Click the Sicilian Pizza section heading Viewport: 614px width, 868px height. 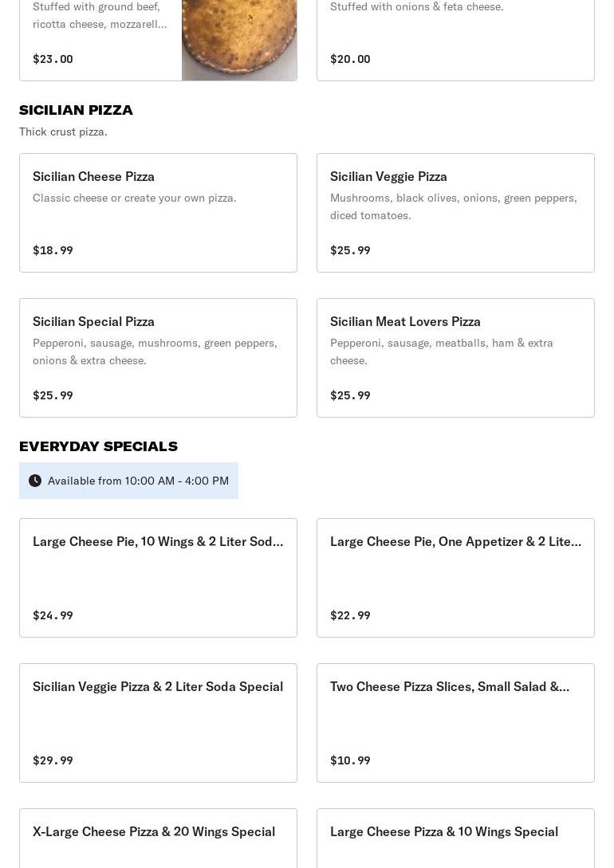point(77,110)
